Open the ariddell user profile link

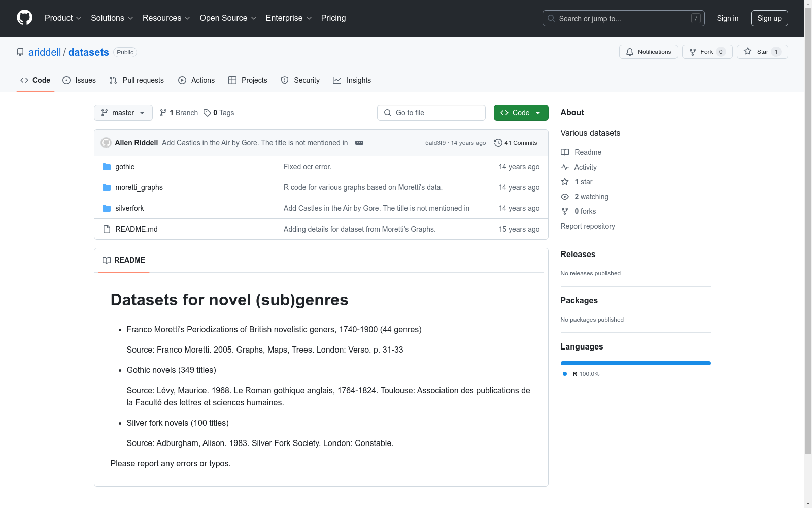(45, 52)
